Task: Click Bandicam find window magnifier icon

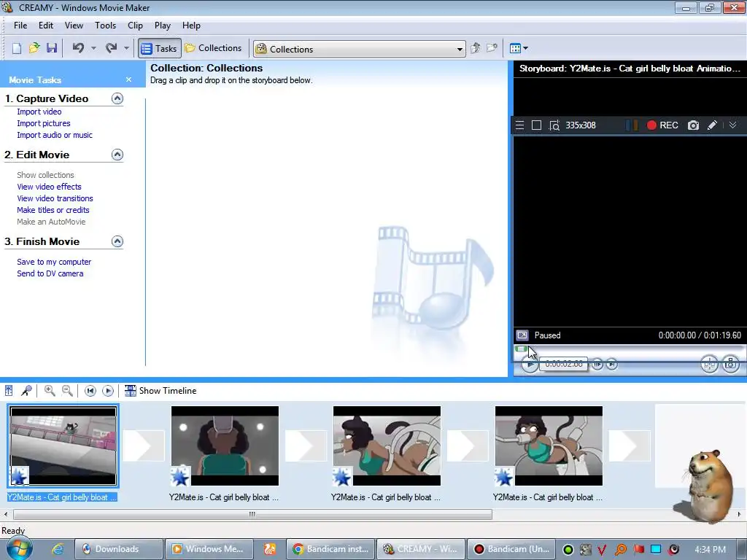Action: point(554,125)
